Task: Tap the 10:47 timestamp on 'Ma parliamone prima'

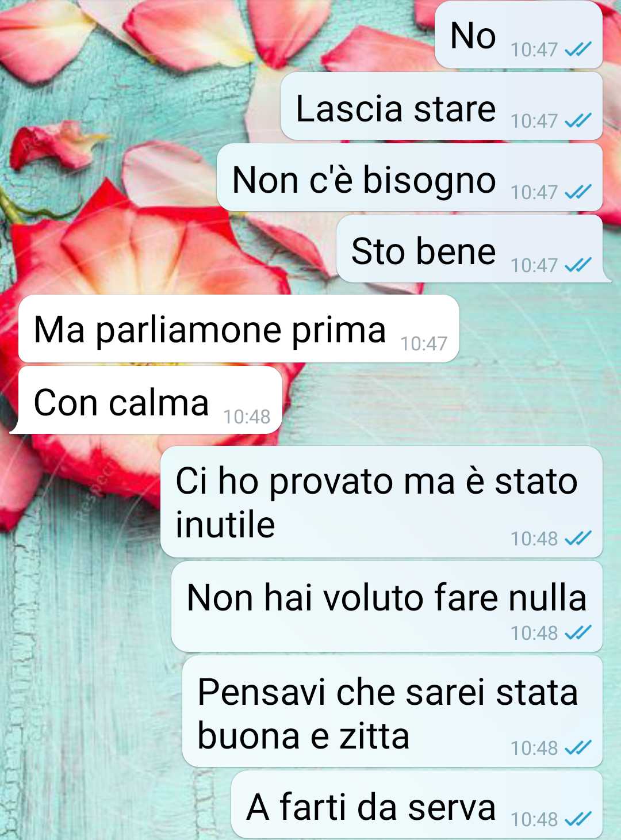Action: pos(424,343)
